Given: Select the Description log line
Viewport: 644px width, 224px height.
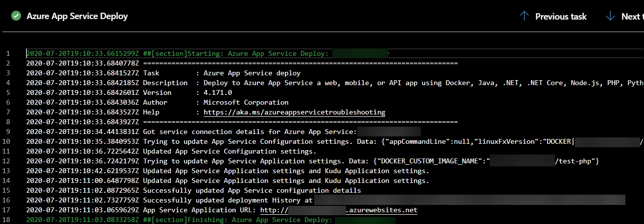Looking at the screenshot, I should (x=335, y=83).
